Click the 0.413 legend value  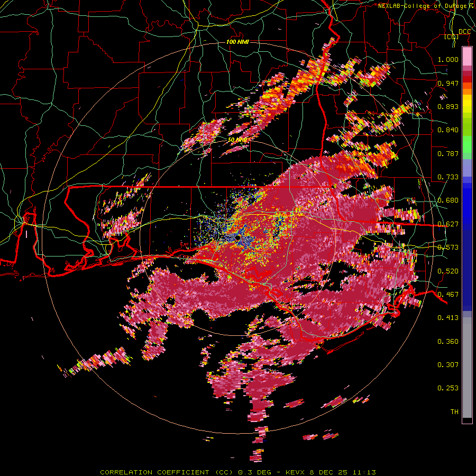click(x=448, y=318)
